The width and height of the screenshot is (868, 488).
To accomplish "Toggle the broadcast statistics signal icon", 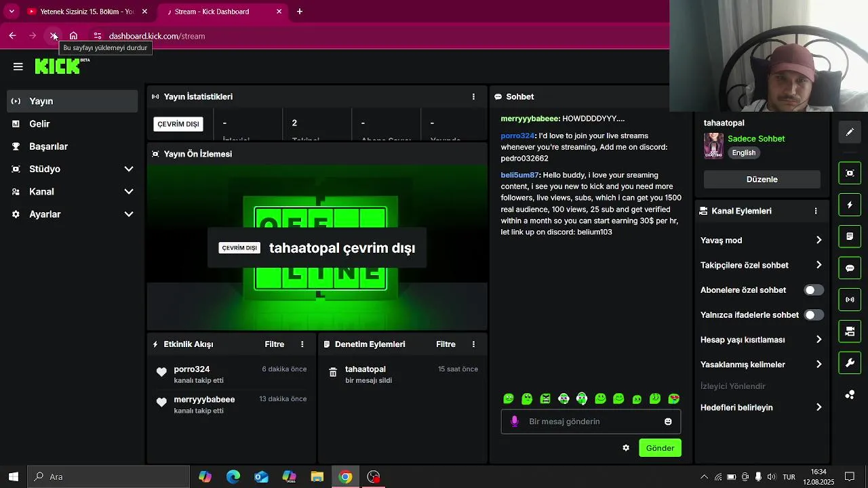I will point(850,300).
